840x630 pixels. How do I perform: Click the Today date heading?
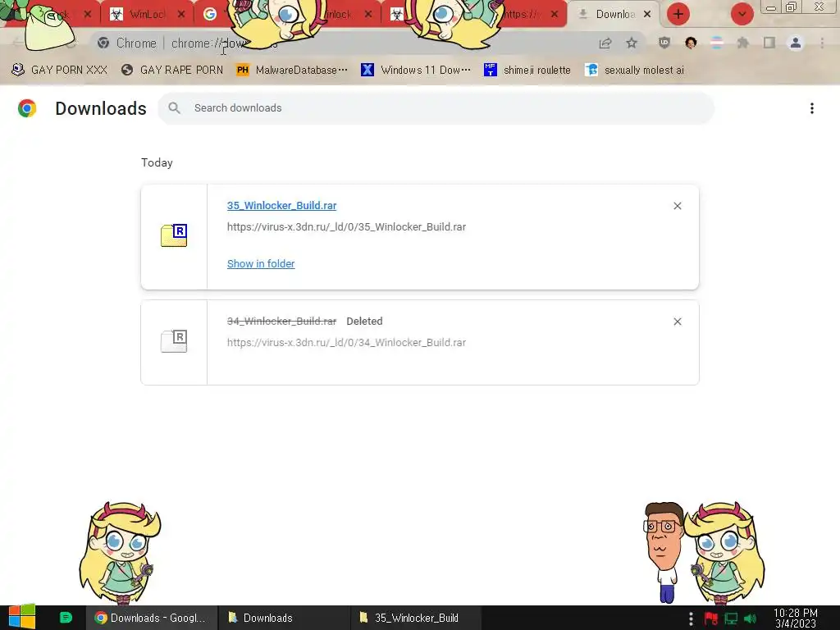pyautogui.click(x=157, y=163)
